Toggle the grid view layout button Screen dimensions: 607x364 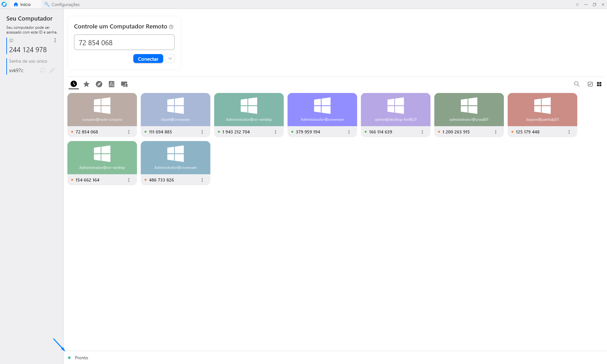[599, 84]
